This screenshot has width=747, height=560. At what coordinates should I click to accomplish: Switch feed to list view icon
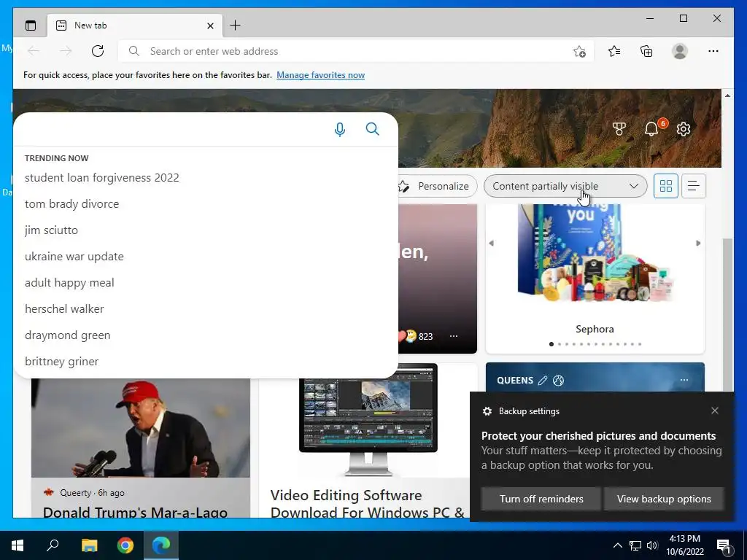(x=694, y=186)
